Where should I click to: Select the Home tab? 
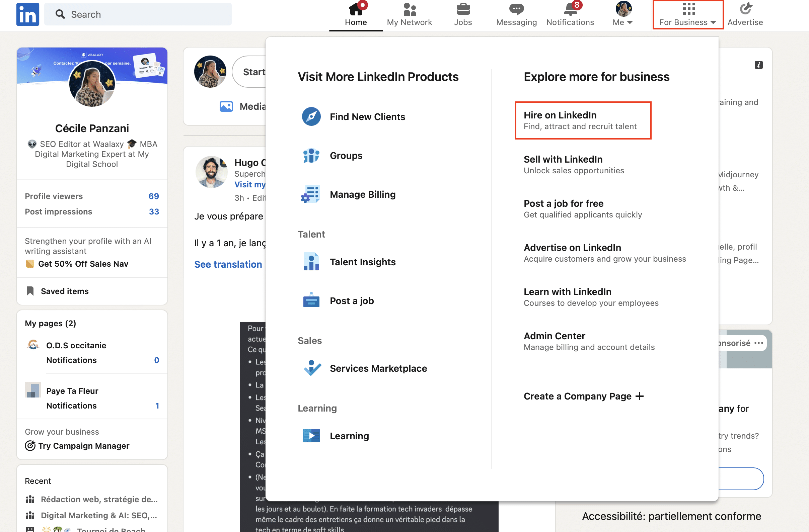pyautogui.click(x=356, y=15)
